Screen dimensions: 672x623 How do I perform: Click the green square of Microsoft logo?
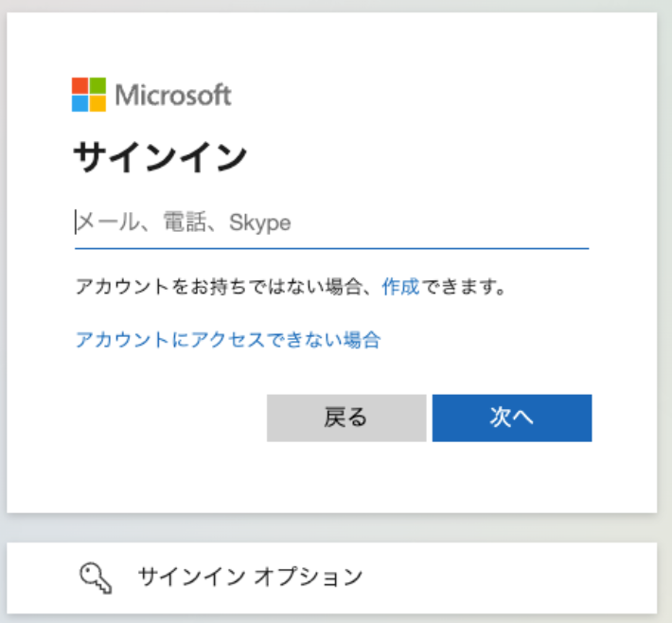(97, 86)
